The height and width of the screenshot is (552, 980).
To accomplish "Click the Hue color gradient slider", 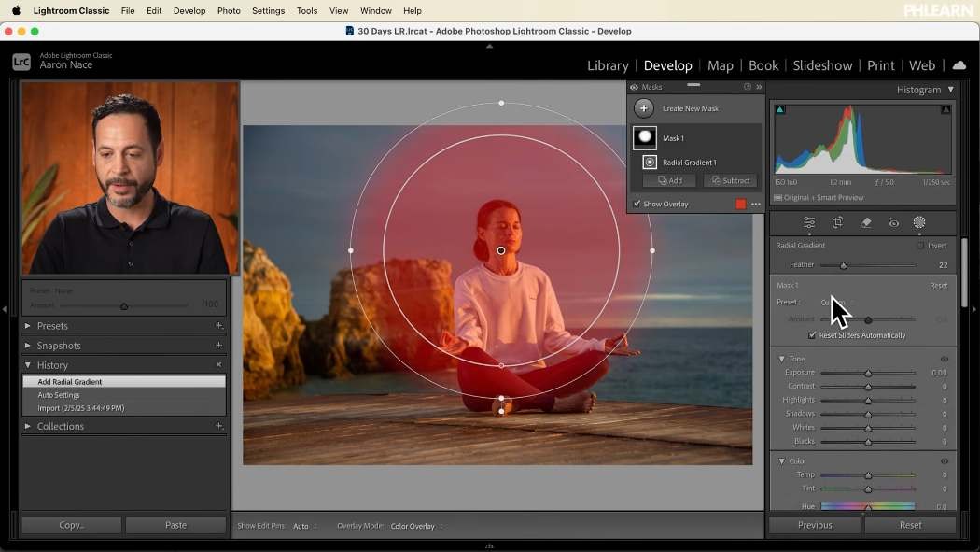I will coord(868,506).
